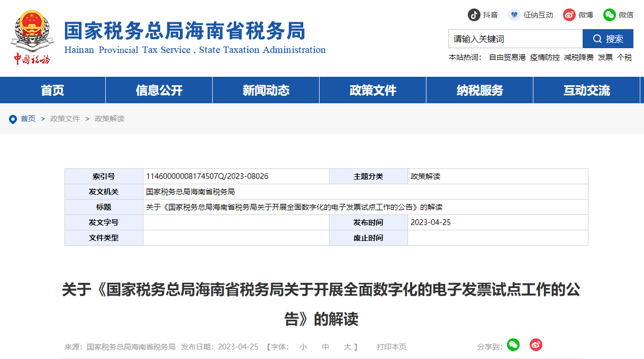Image resolution: width=644 pixels, height=359 pixels.
Task: Click the 打印本页 print link
Action: [x=392, y=347]
